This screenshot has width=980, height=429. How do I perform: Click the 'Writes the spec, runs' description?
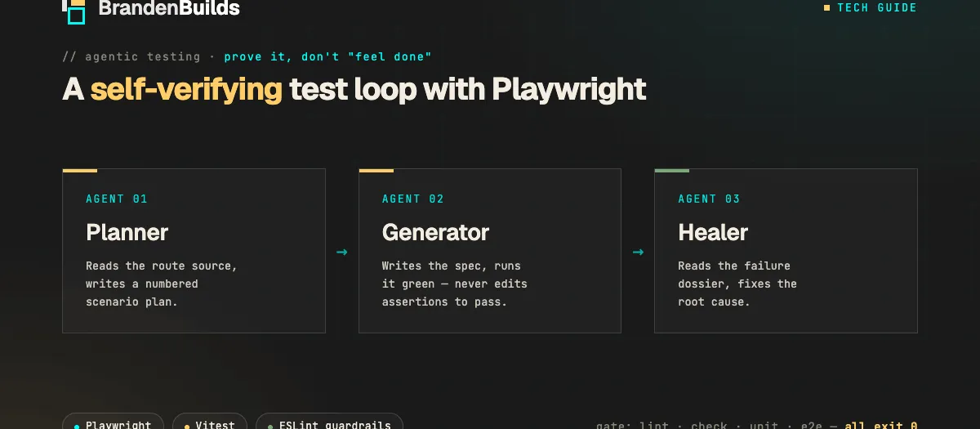[x=455, y=284]
